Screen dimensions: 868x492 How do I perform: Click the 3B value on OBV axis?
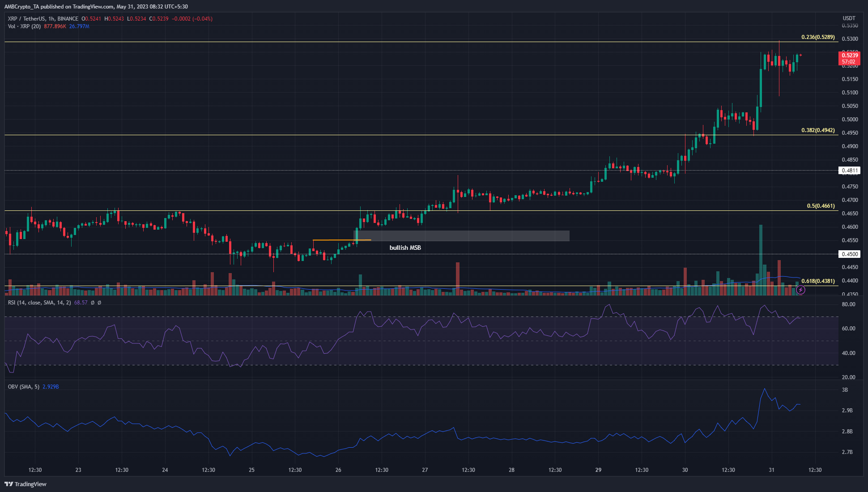845,390
